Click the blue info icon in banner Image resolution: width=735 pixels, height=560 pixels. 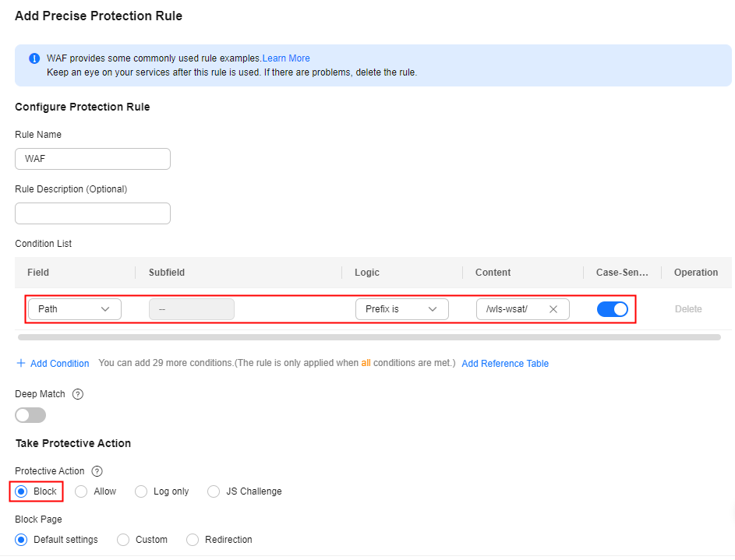click(34, 58)
